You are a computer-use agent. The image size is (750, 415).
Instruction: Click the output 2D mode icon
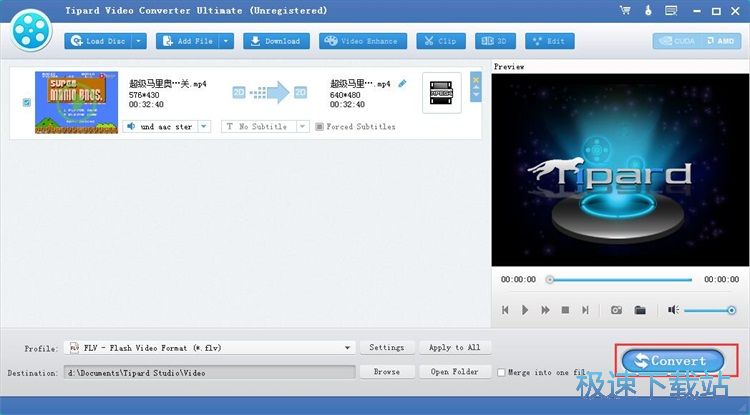[x=300, y=92]
